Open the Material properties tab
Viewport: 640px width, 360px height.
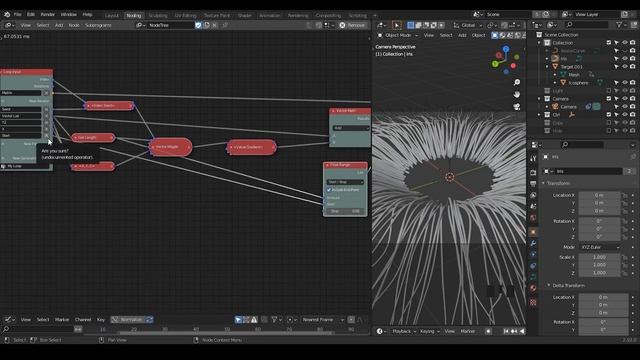coord(533,288)
